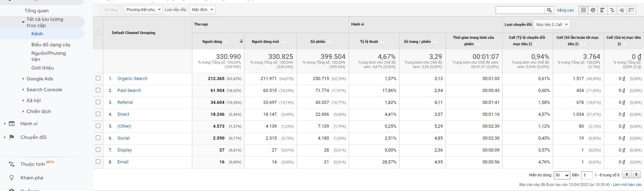
Task: Open the Phương diện phụ dropdown
Action: (x=143, y=10)
